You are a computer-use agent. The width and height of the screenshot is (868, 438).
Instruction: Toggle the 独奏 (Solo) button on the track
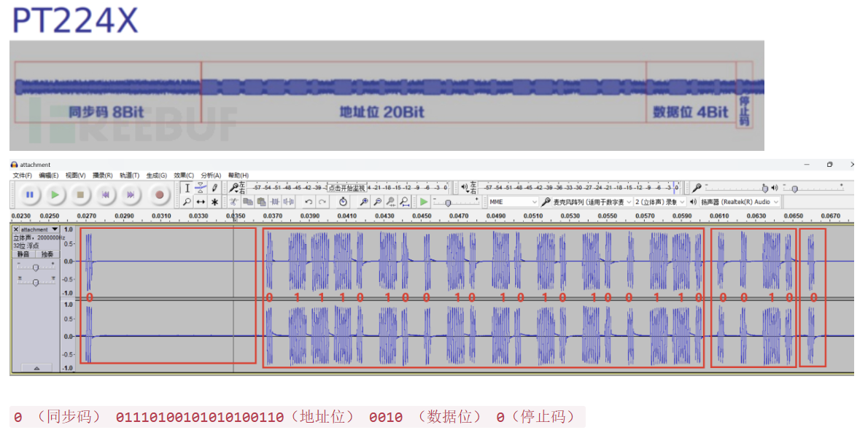point(47,254)
